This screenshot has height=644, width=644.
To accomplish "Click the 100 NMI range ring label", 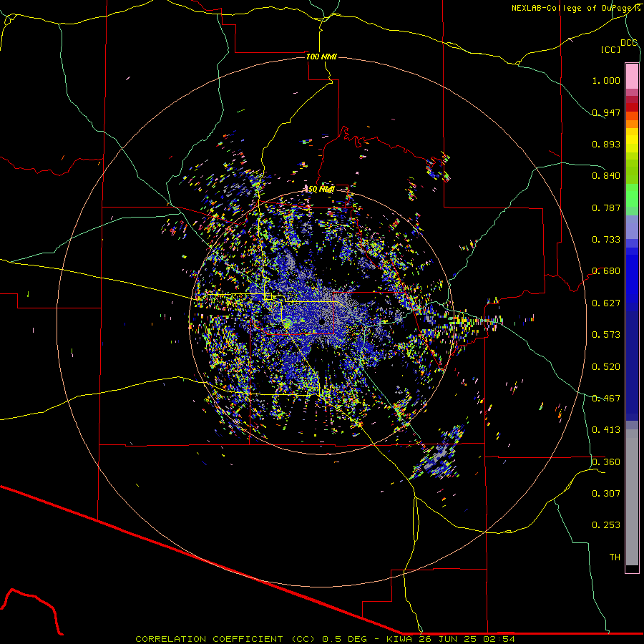I will (x=321, y=57).
